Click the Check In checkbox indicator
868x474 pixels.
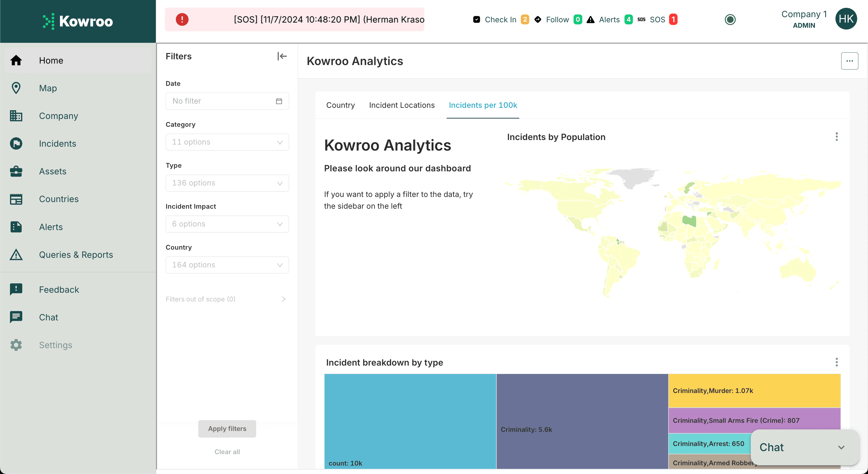(476, 20)
